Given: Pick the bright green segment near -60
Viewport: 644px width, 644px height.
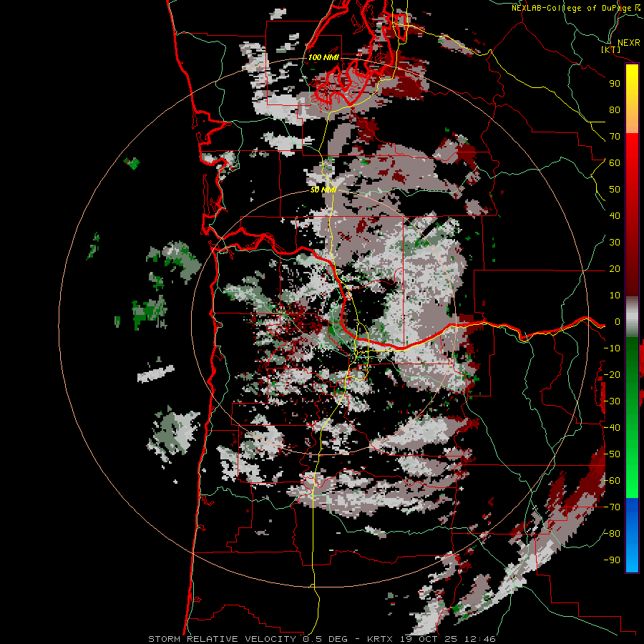Looking at the screenshot, I should coord(632,481).
